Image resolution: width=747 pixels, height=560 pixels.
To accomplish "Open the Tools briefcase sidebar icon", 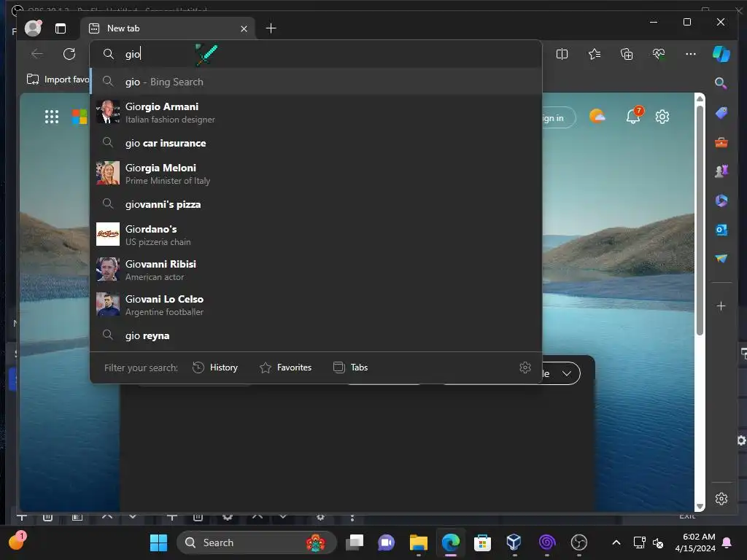I will [x=721, y=142].
